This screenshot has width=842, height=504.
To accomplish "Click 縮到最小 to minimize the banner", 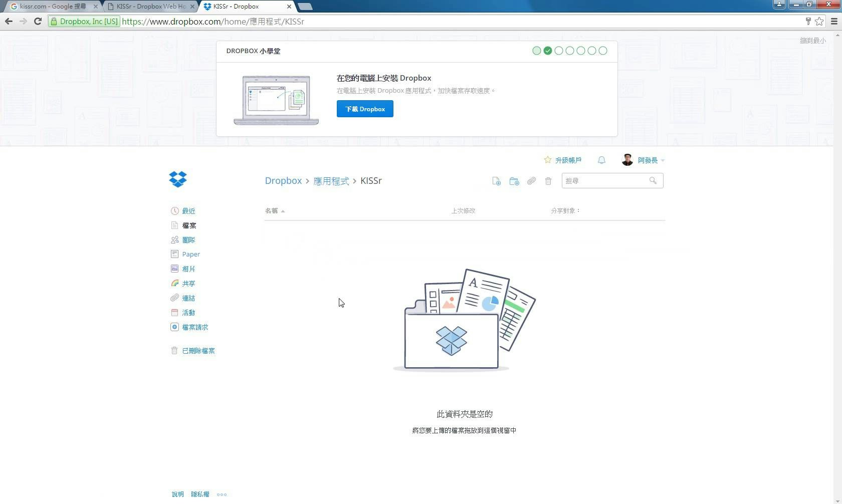I will pos(812,41).
